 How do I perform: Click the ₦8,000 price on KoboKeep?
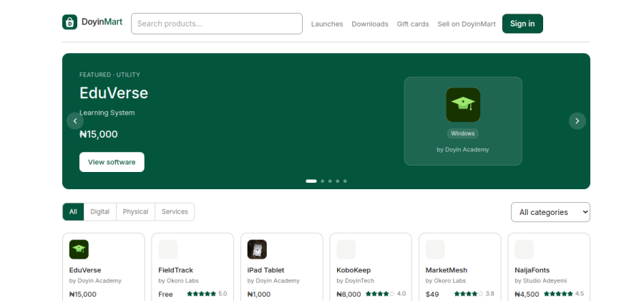tap(348, 295)
